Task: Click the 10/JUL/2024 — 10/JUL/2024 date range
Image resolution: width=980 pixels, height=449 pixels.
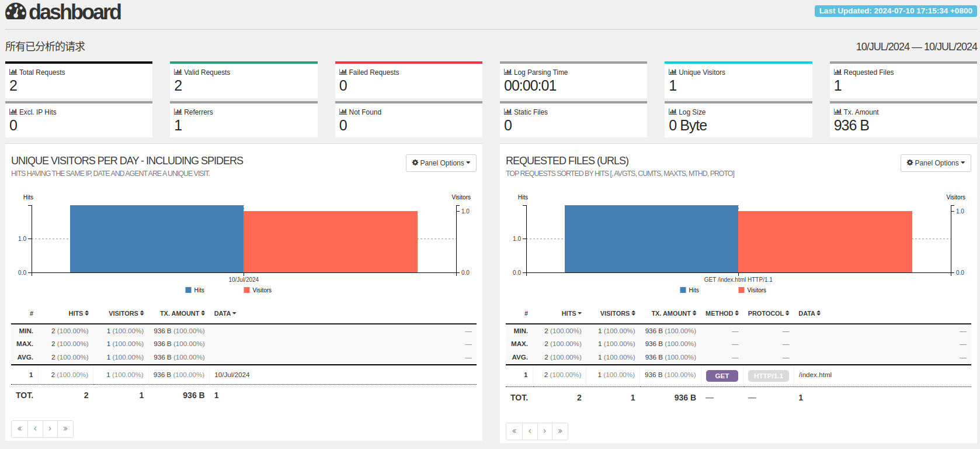Action: point(916,47)
